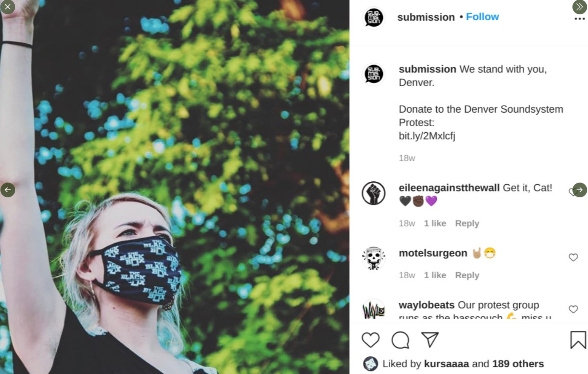Open the three-dot more options menu
The image size is (588, 374).
coord(580,19)
